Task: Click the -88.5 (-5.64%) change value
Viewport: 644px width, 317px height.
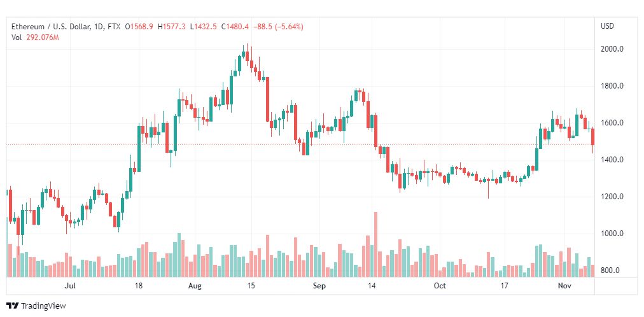Action: [278, 27]
